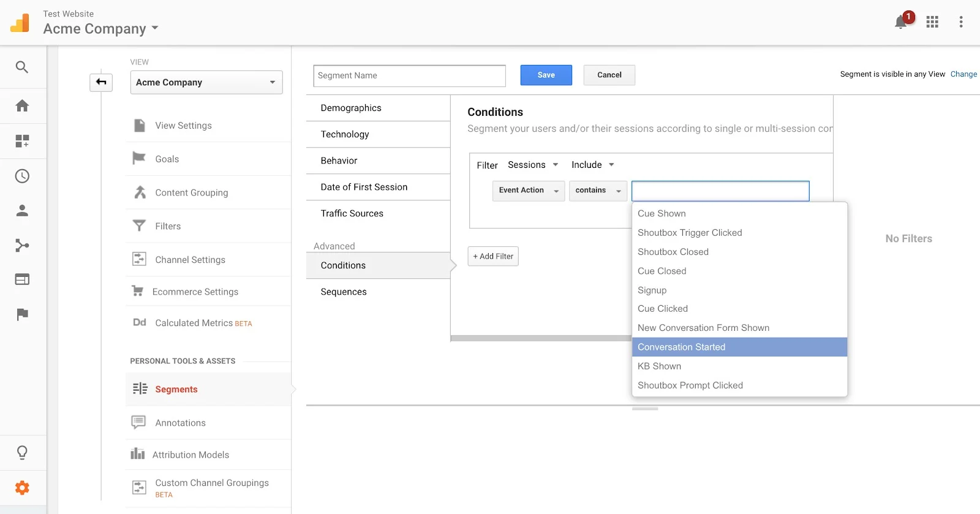This screenshot has height=514, width=980.
Task: Select Conversation Started from the suggestion list
Action: click(x=681, y=347)
